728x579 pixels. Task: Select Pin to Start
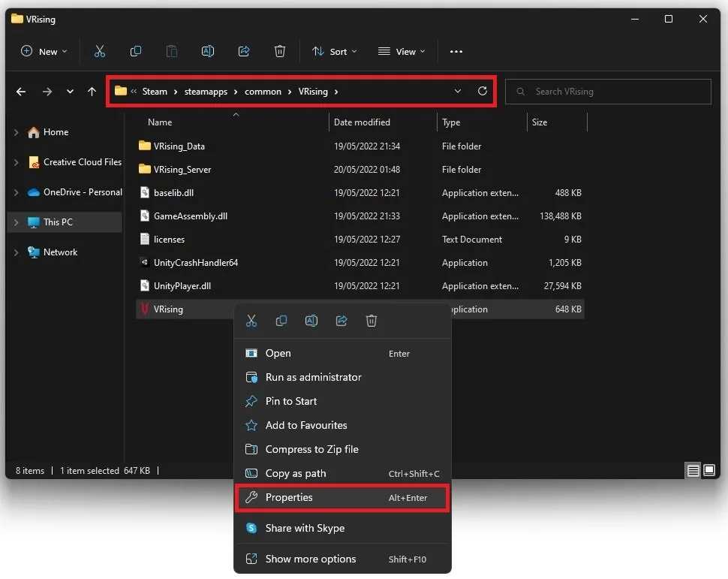[x=342, y=401]
